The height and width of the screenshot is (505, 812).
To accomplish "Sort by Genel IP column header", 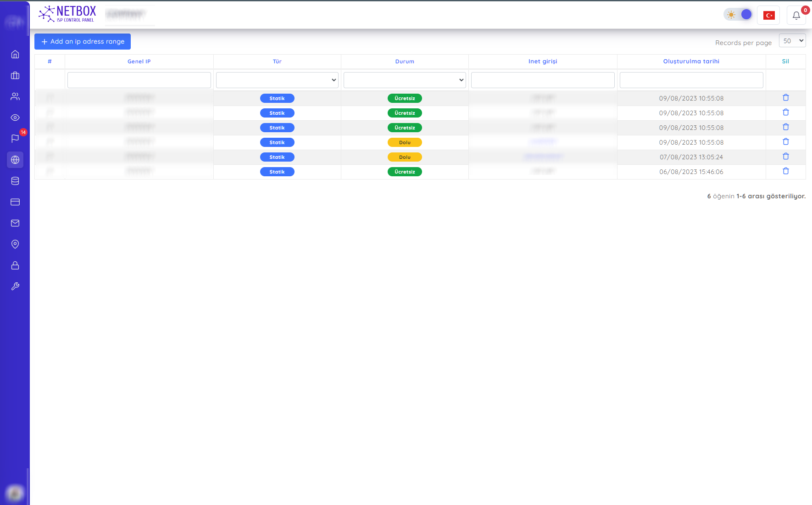I will (x=139, y=62).
